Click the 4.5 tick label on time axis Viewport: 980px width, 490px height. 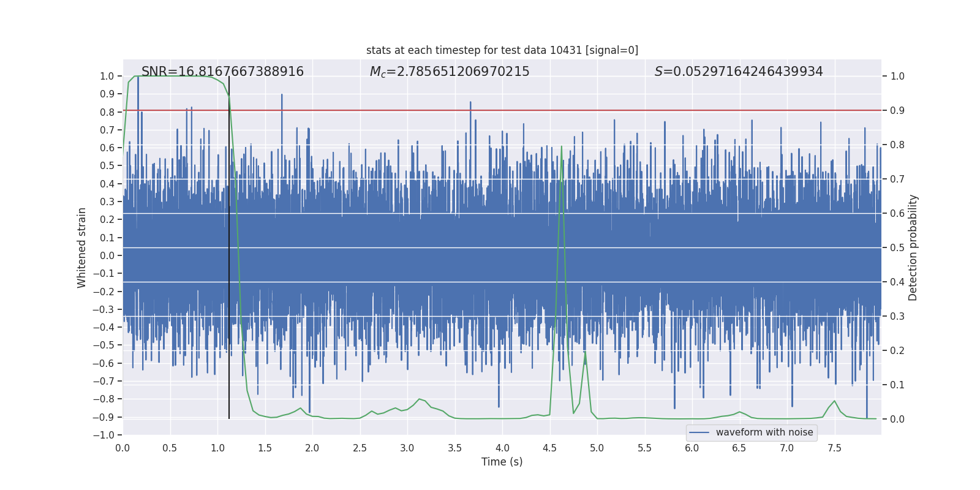(x=549, y=448)
